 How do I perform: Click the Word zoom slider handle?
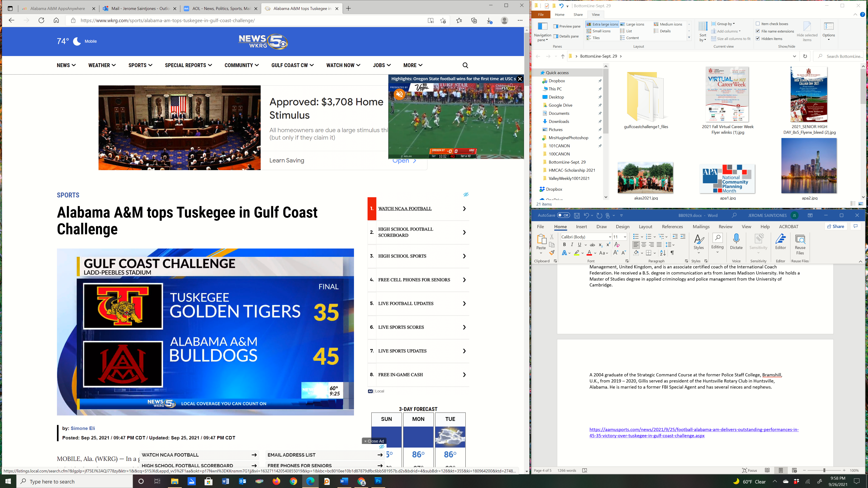click(x=824, y=470)
